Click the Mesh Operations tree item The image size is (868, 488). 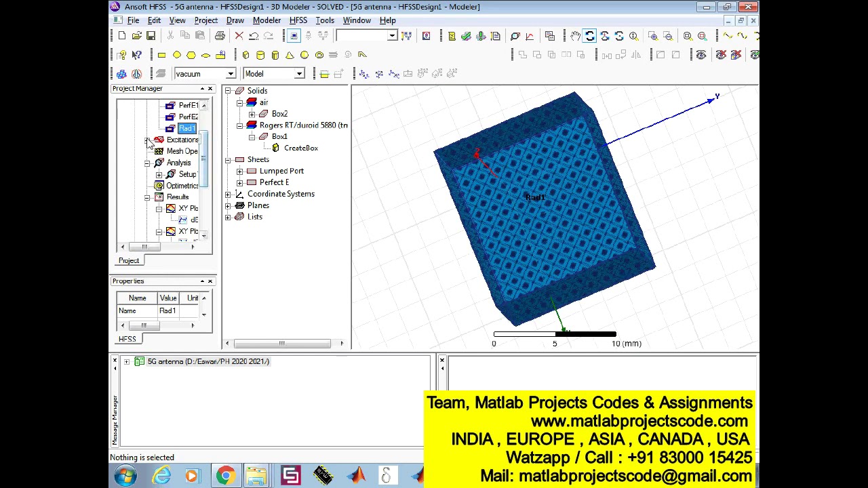182,151
